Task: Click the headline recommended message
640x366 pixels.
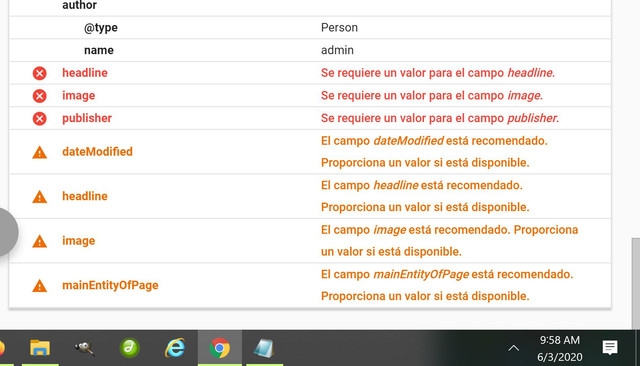Action: (x=425, y=196)
